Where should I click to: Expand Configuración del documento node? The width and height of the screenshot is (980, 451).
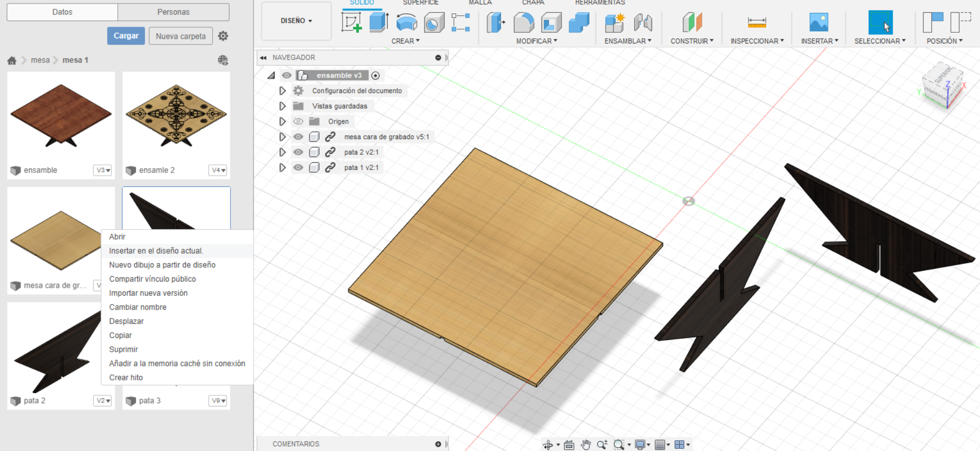[282, 91]
